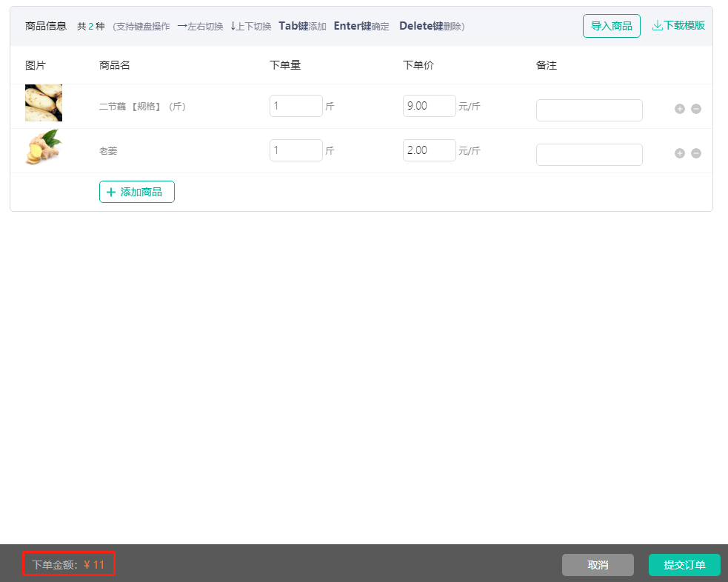Viewport: 728px width, 582px height.
Task: Click the remark field for 老姜
Action: click(589, 155)
